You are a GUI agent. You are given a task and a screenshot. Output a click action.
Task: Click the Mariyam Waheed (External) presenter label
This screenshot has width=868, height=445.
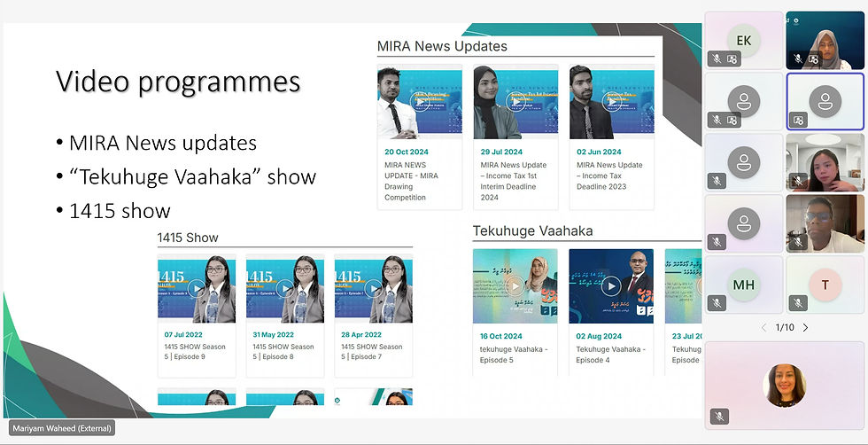tap(62, 428)
